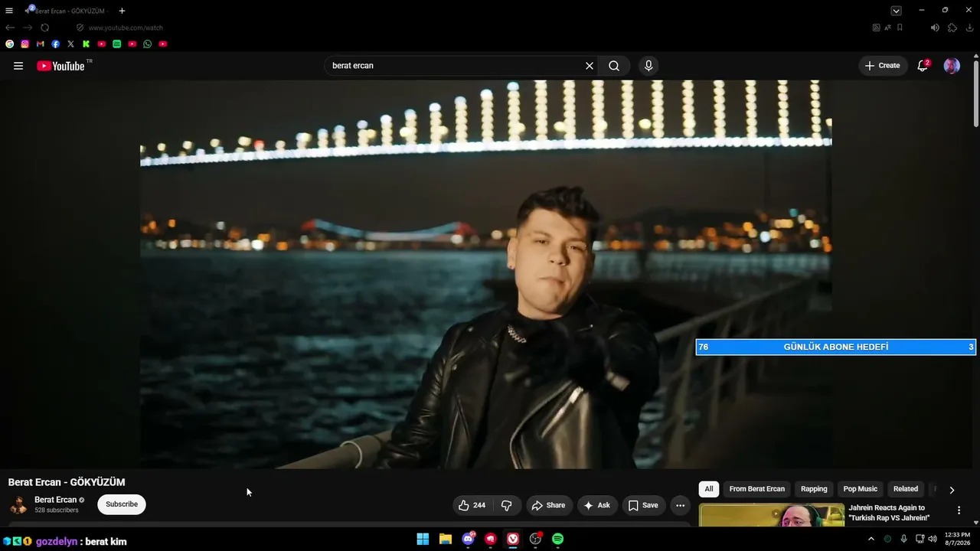Image resolution: width=980 pixels, height=551 pixels.
Task: Open the tab list dropdown arrow
Action: [x=896, y=11]
